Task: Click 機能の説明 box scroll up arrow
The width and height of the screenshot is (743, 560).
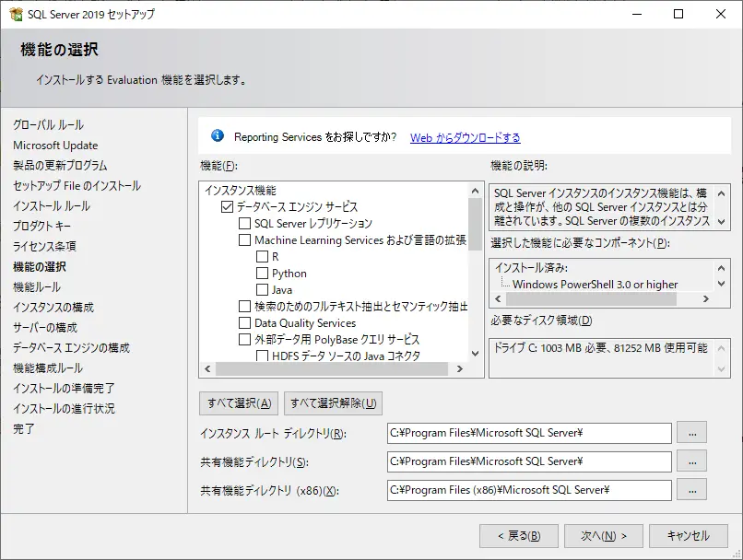Action: [x=721, y=193]
